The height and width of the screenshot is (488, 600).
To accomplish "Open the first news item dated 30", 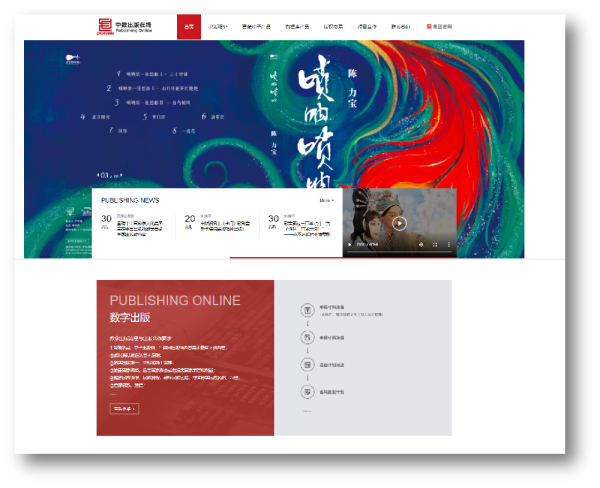I will pos(132,226).
